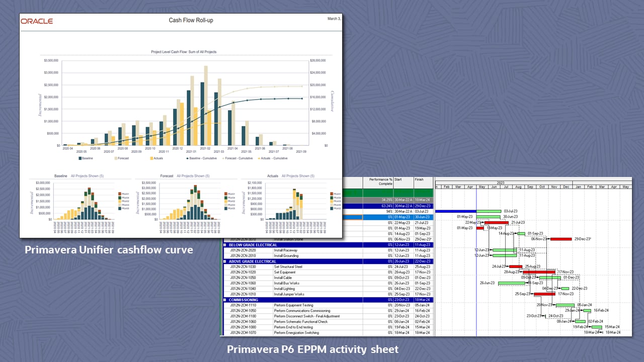Click the ORACLE logo on the cashflow report
This screenshot has height=362, width=644.
pyautogui.click(x=37, y=21)
